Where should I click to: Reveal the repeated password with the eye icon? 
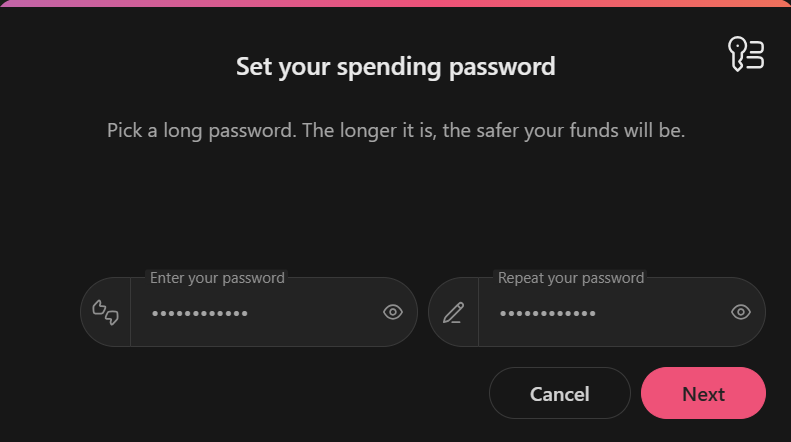741,312
